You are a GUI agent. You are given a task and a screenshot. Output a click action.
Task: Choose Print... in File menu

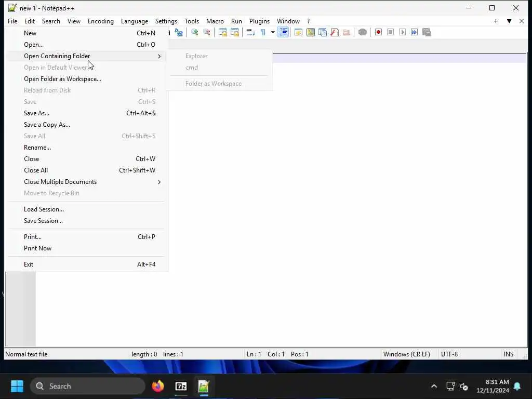87,237
